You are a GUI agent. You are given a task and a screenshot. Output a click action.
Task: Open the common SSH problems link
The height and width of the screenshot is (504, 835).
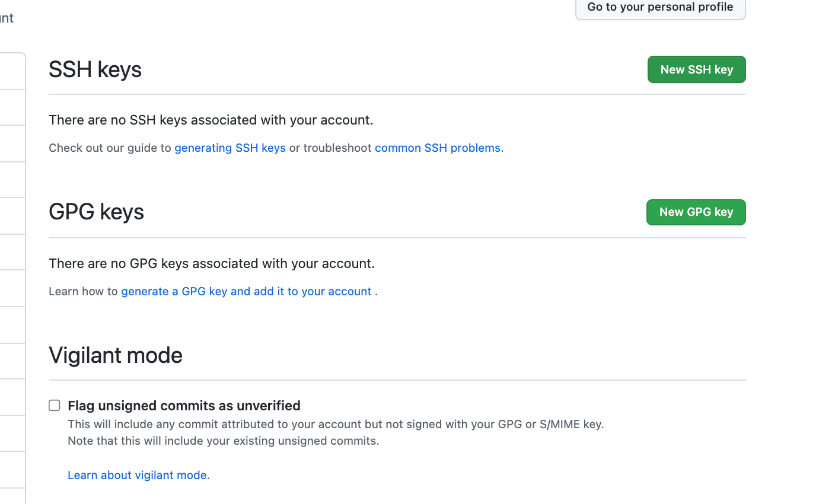pyautogui.click(x=437, y=148)
